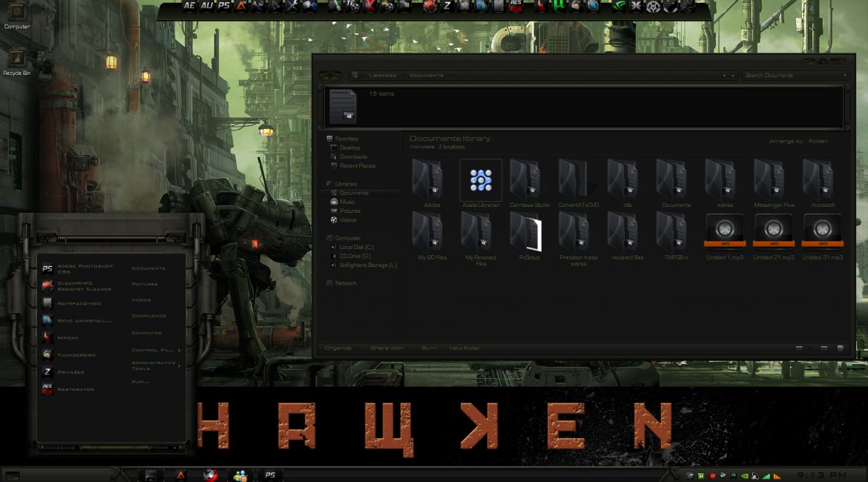Open the Z PrivaZer icon in top dock
Screen dimensions: 868x482
pyautogui.click(x=447, y=6)
